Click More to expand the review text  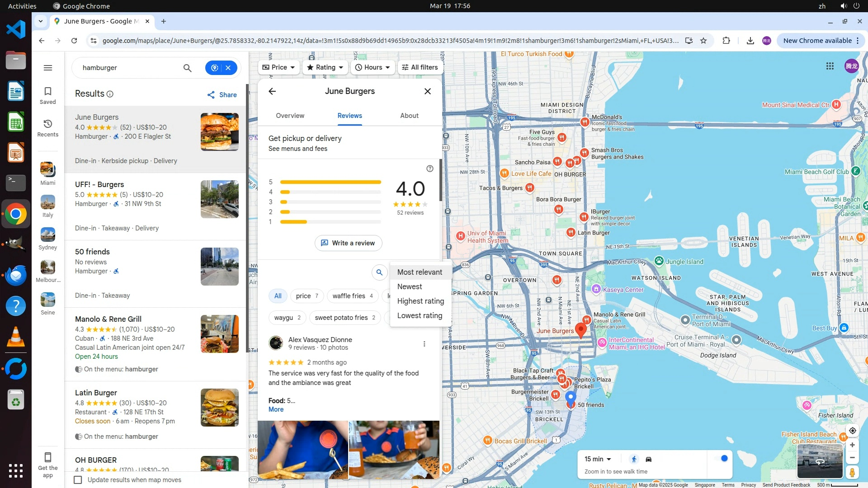point(276,409)
